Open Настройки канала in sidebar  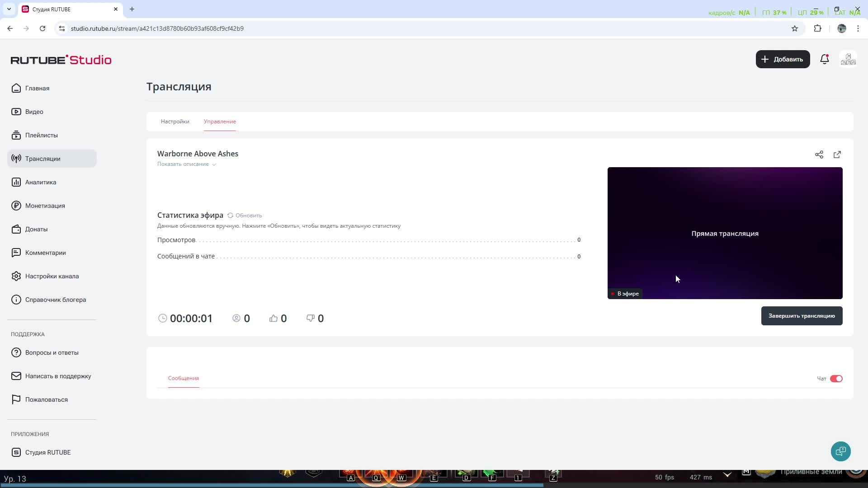pos(52,276)
